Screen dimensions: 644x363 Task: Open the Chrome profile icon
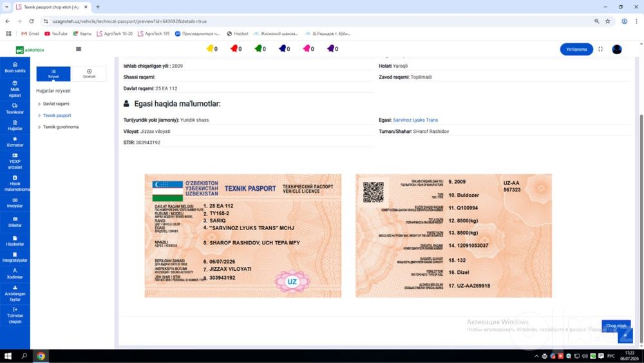click(x=624, y=21)
